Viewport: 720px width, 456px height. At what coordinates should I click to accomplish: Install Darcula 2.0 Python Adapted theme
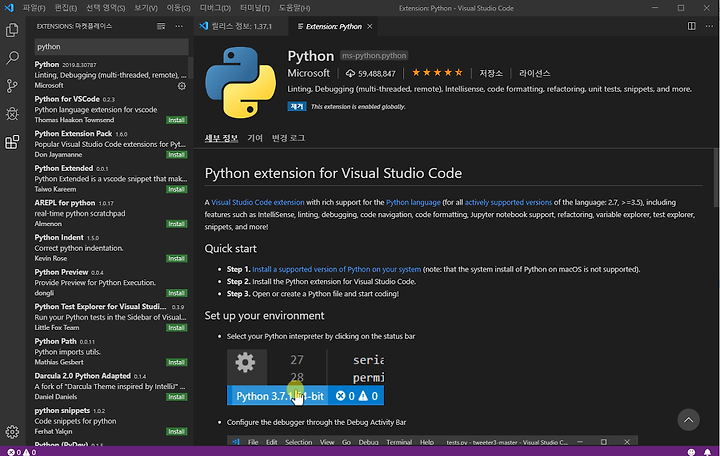[176, 397]
